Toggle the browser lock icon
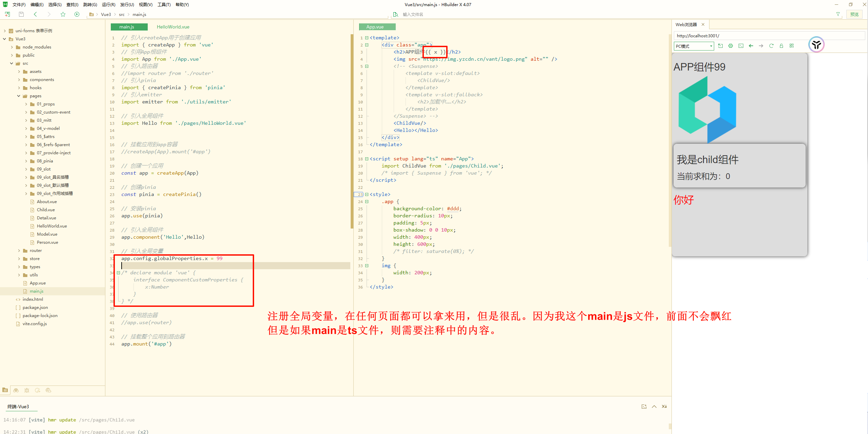Image resolution: width=868 pixels, height=434 pixels. point(782,46)
